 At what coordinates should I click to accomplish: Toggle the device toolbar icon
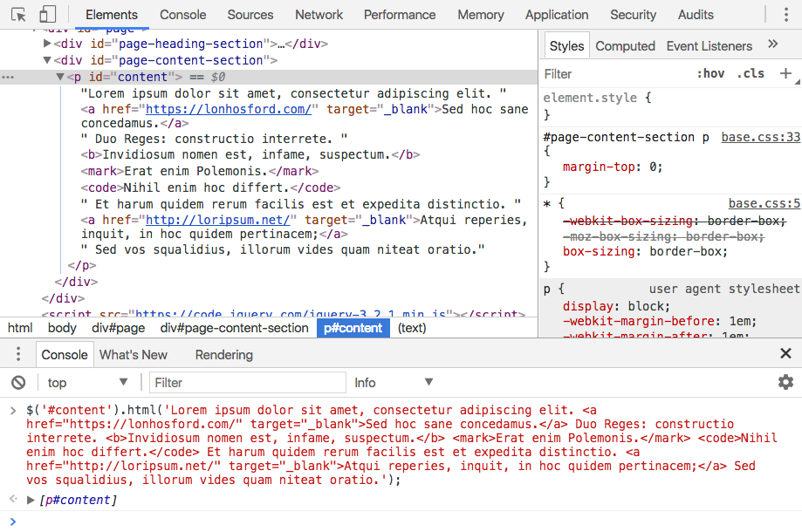(x=48, y=14)
